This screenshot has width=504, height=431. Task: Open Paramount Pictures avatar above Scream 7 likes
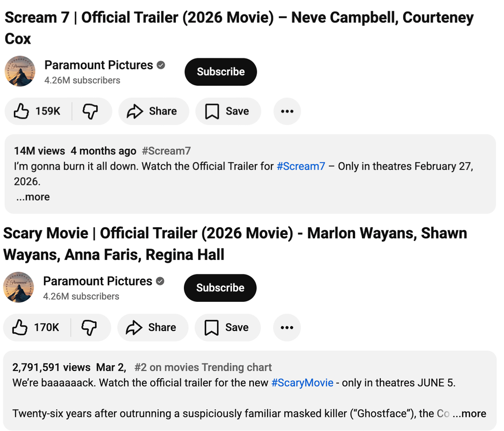click(x=20, y=71)
